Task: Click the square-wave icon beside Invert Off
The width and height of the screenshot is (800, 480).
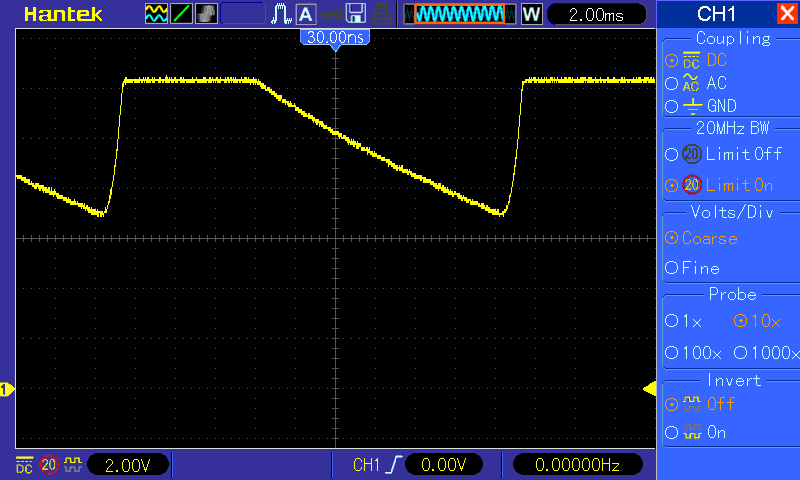Action: (692, 404)
